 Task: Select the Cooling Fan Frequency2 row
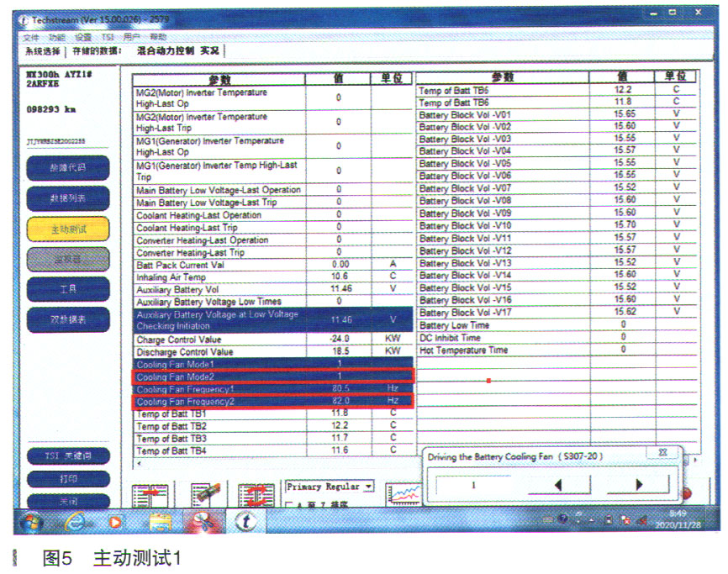(x=273, y=401)
